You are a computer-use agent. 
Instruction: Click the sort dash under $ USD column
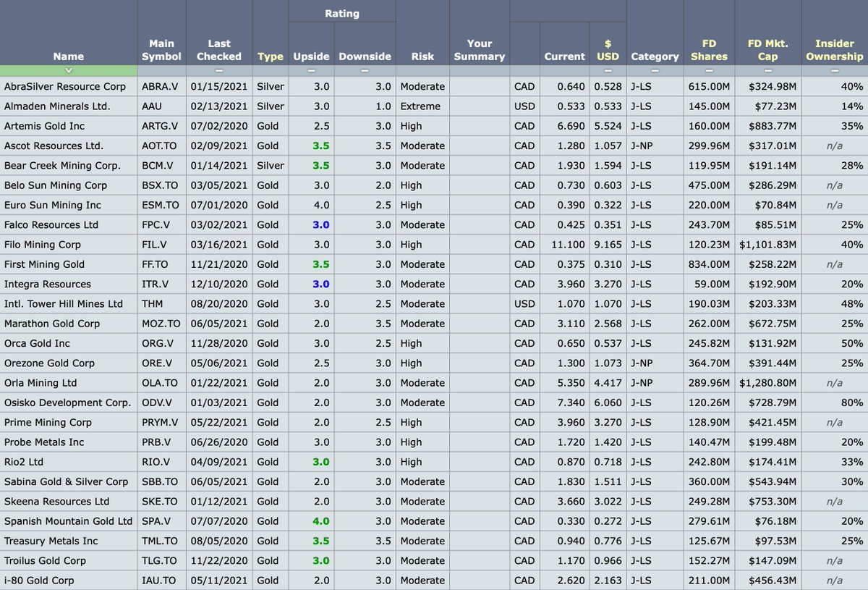click(608, 71)
